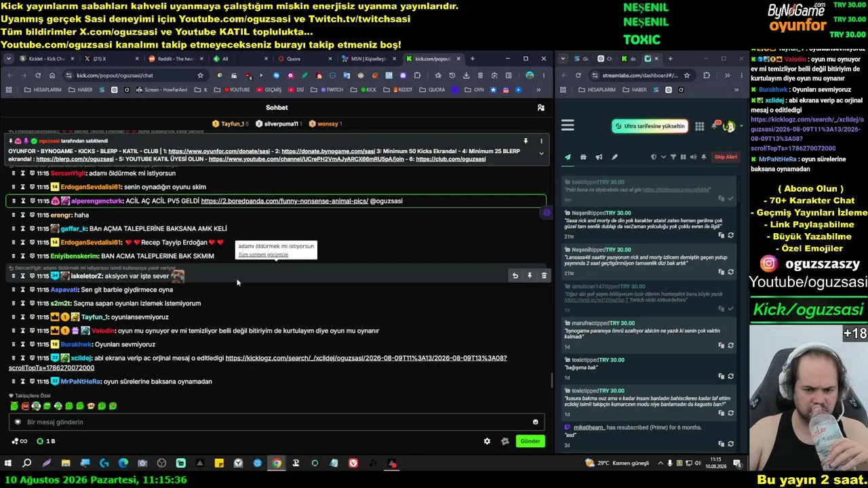
Task: Pin iskeletorZ's message using the pin icon
Action: 530,276
